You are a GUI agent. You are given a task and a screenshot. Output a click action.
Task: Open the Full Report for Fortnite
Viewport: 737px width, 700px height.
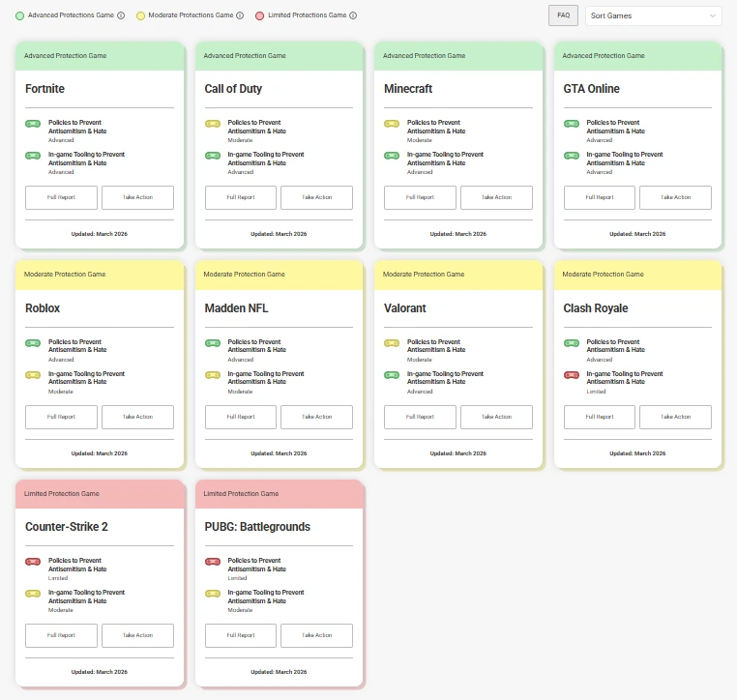61,197
